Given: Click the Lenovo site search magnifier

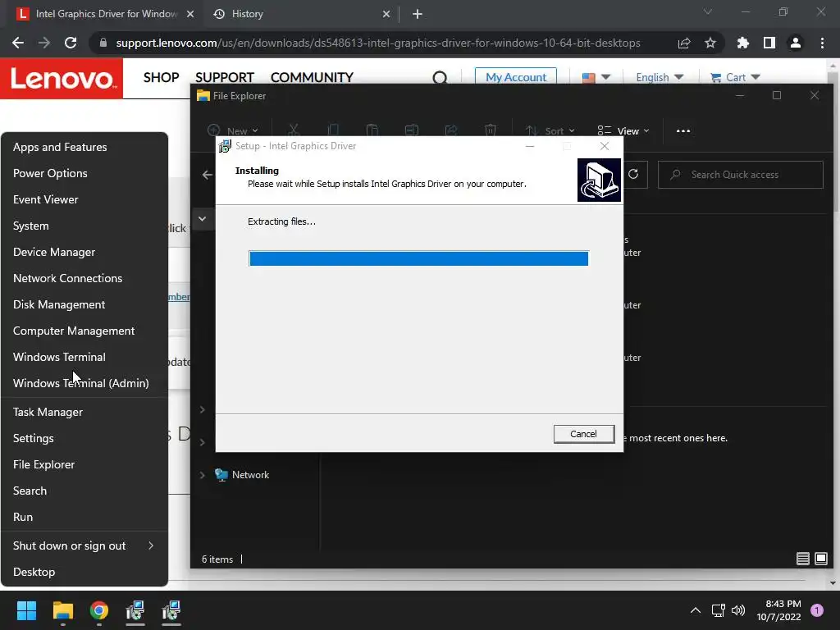Looking at the screenshot, I should [x=440, y=78].
